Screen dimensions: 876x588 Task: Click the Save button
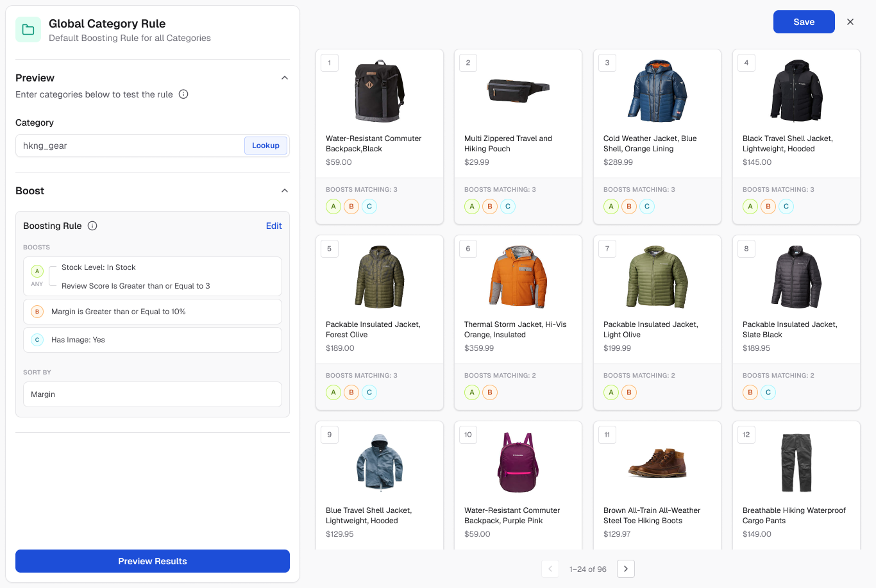pyautogui.click(x=804, y=22)
